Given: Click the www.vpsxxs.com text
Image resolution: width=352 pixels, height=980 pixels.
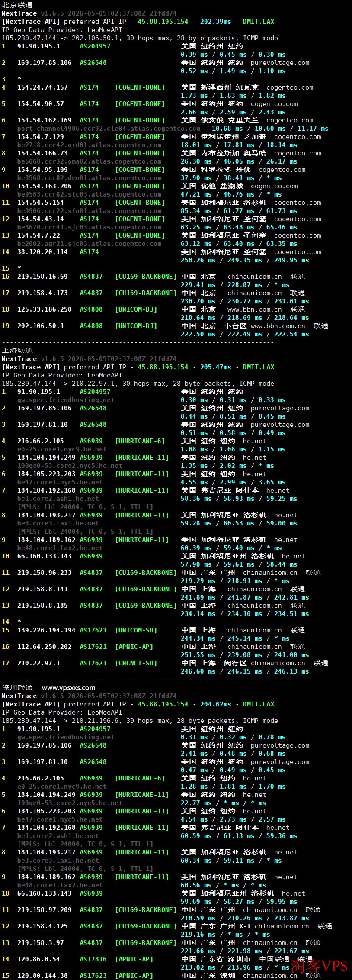Looking at the screenshot, I should coord(69,688).
